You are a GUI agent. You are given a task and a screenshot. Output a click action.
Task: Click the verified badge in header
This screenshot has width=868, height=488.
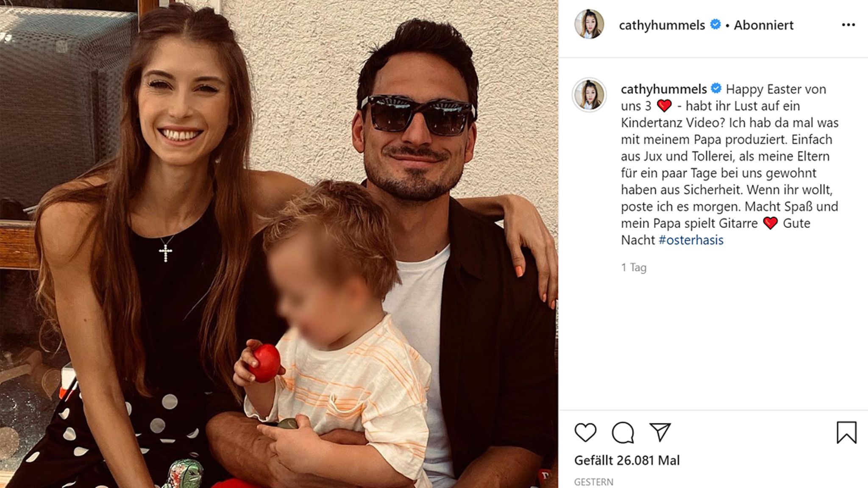(x=715, y=25)
